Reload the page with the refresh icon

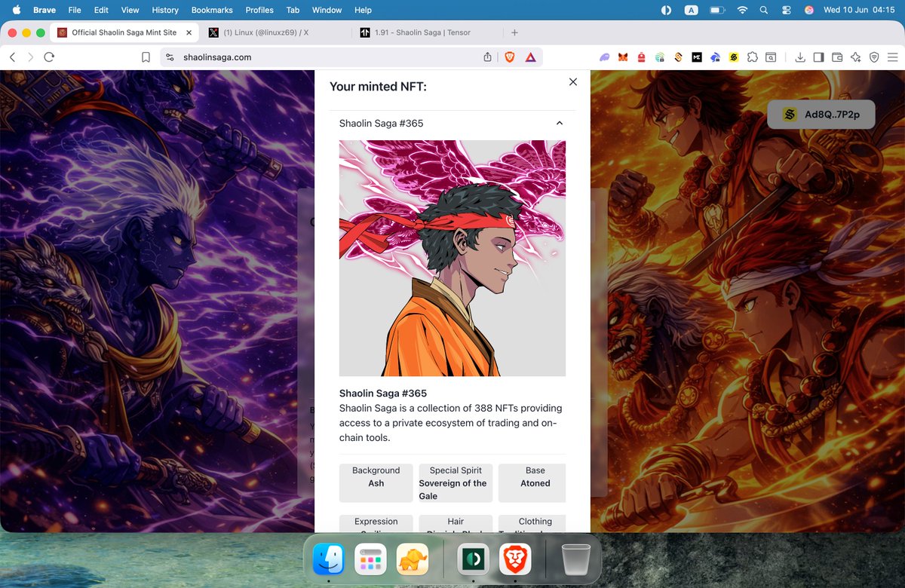pos(50,57)
